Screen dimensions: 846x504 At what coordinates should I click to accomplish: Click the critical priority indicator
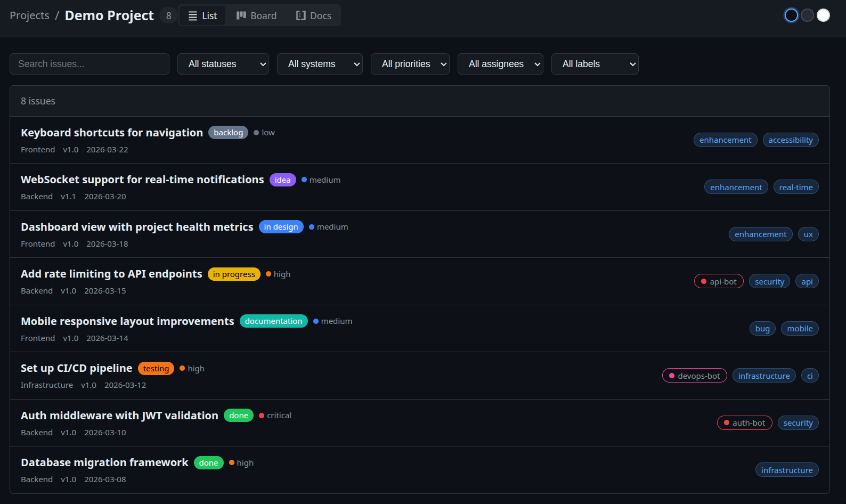pos(275,416)
